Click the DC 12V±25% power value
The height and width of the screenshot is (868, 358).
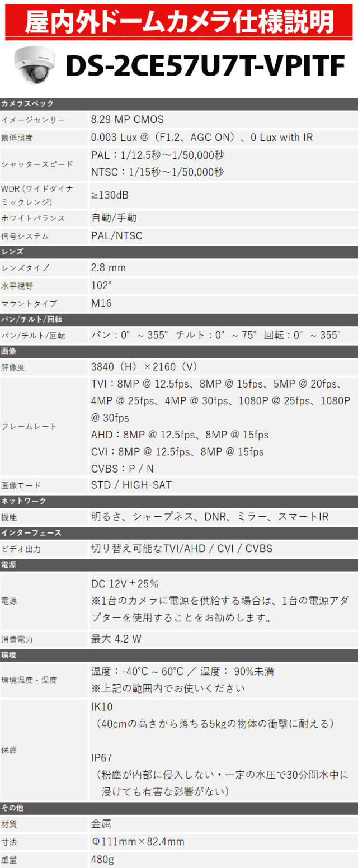(125, 584)
